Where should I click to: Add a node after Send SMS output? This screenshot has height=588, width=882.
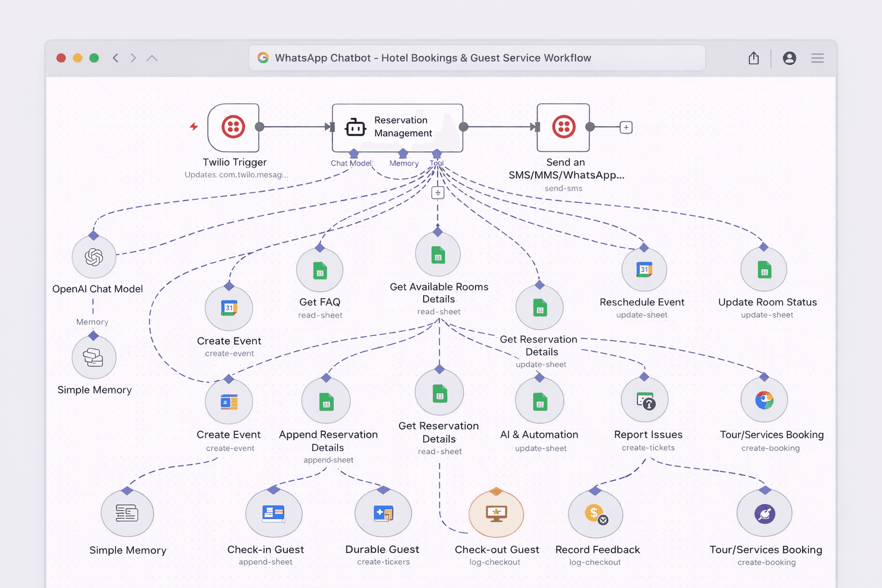[626, 127]
